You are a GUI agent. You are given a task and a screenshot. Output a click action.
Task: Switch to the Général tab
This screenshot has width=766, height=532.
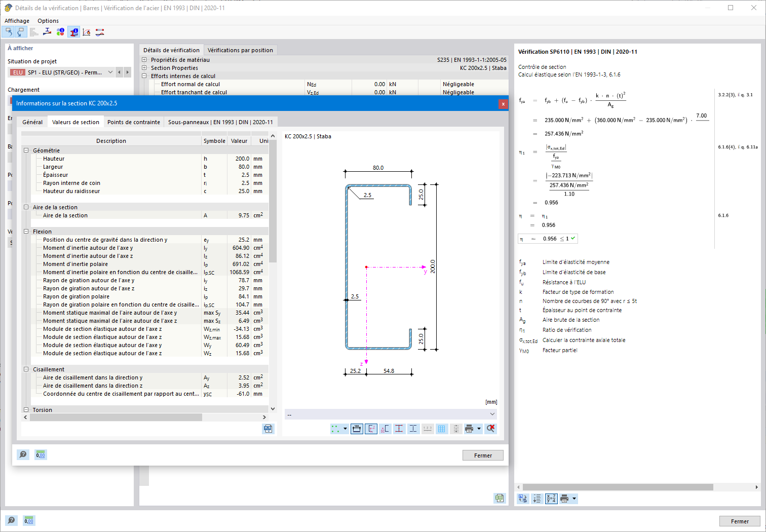[x=32, y=122]
